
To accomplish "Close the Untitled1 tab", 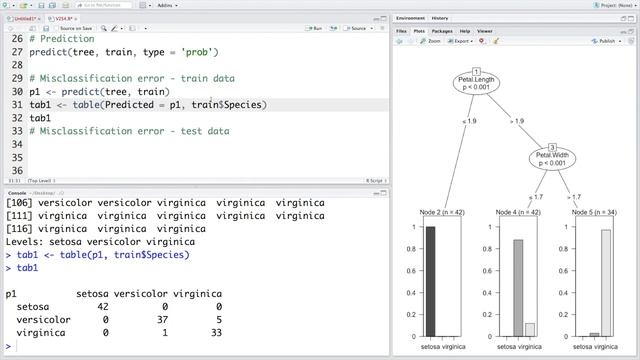I will (x=39, y=19).
